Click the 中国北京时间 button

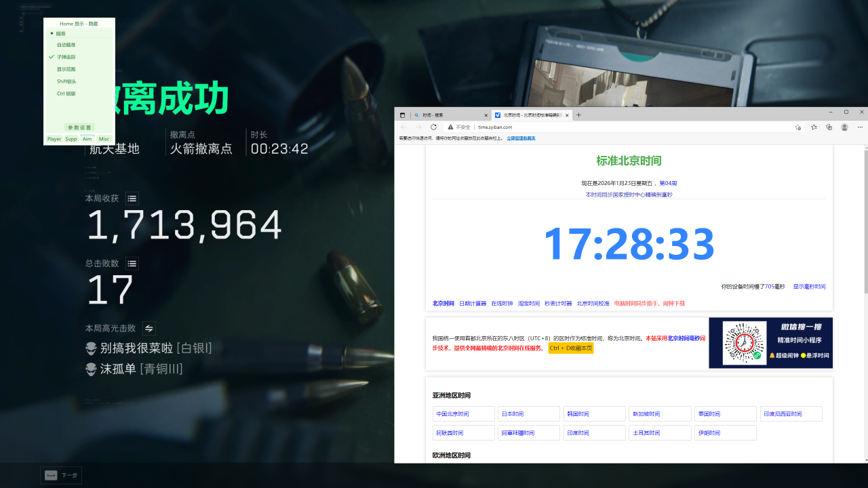[463, 413]
